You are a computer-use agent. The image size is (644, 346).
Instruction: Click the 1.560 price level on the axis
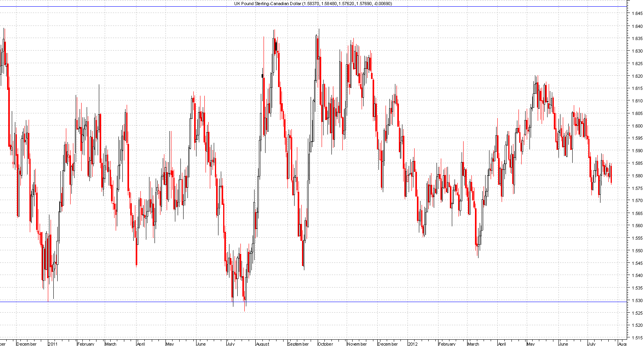(x=637, y=226)
